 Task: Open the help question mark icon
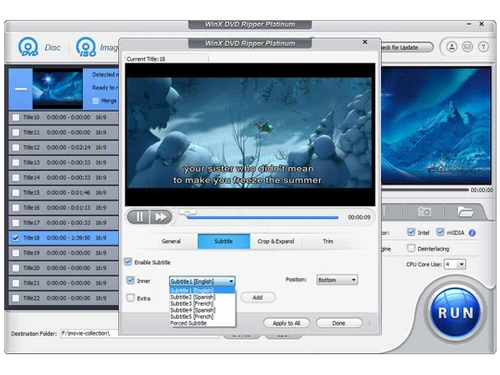point(483,47)
